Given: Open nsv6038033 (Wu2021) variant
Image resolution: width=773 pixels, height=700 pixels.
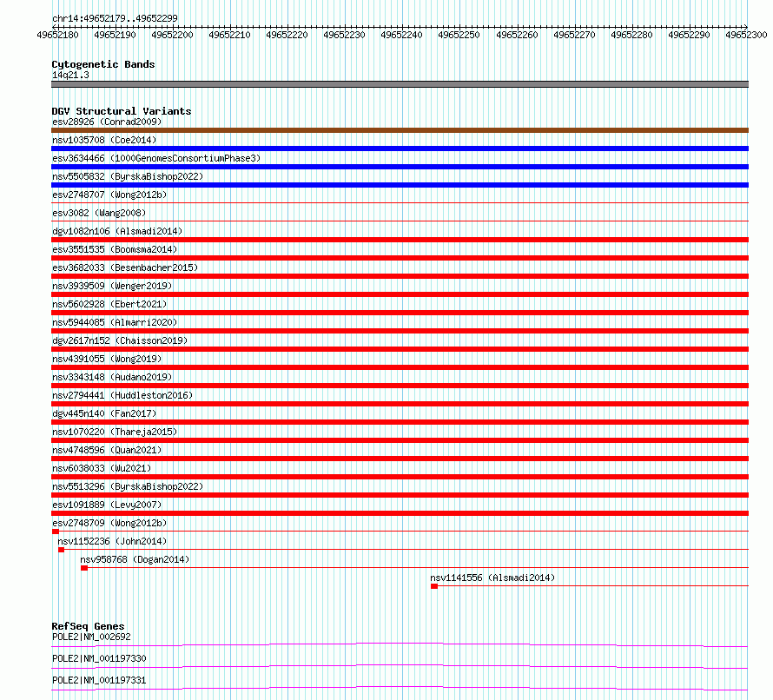Looking at the screenshot, I should point(102,468).
